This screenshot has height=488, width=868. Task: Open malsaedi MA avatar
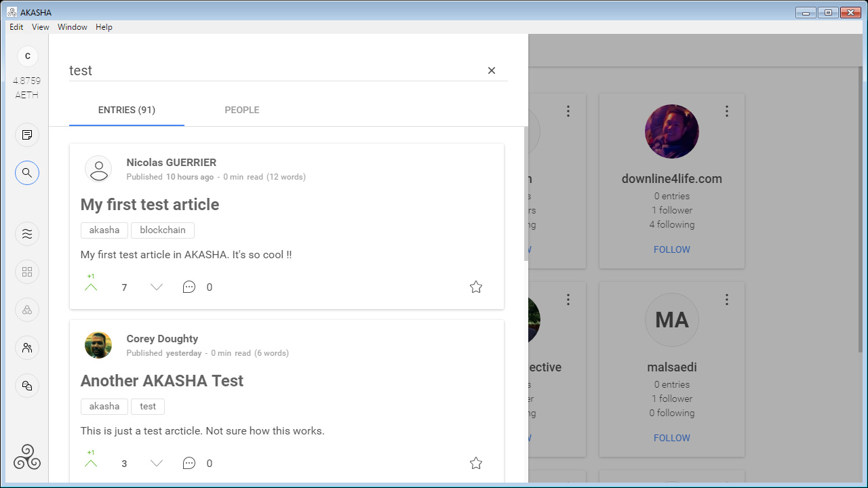[672, 320]
